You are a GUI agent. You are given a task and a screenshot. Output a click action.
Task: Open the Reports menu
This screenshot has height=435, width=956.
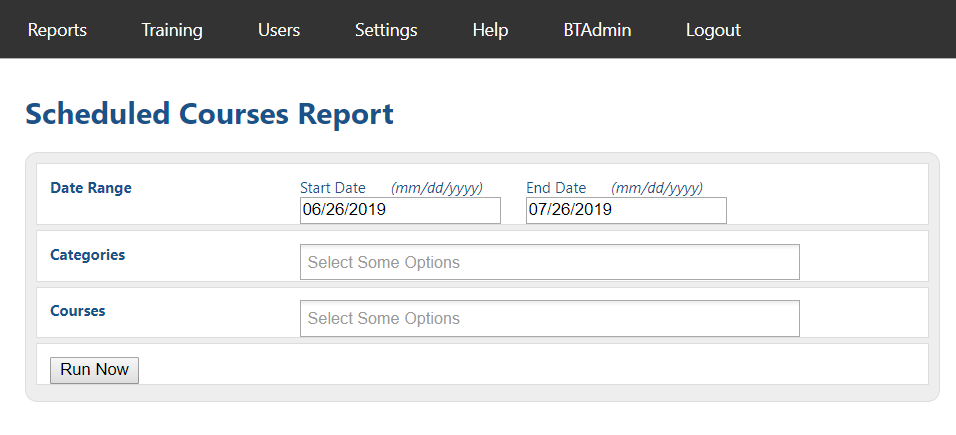point(57,30)
